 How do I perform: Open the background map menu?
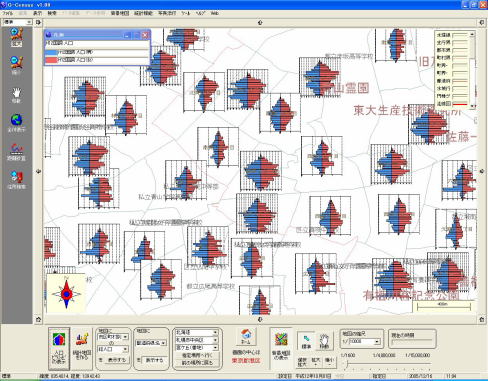coord(120,13)
